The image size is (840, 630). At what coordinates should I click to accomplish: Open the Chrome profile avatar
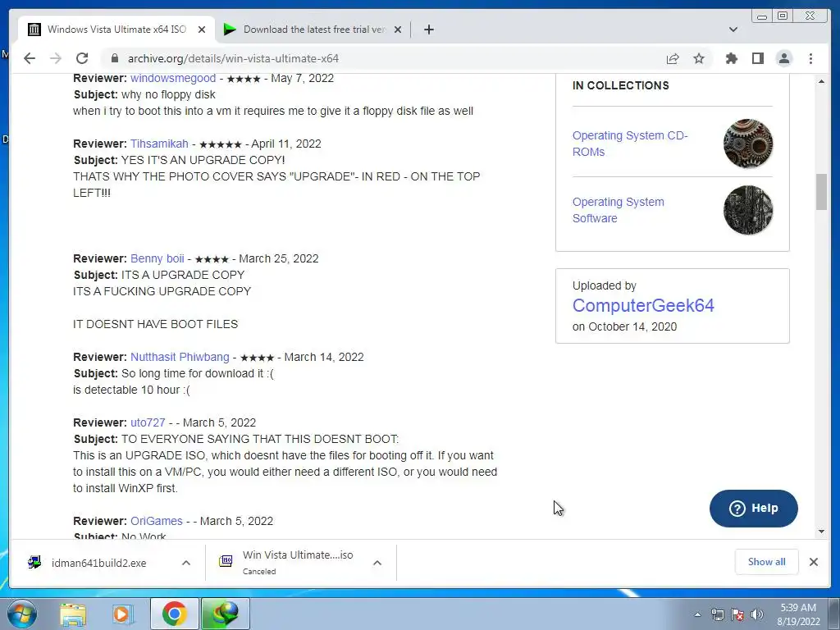click(x=784, y=58)
